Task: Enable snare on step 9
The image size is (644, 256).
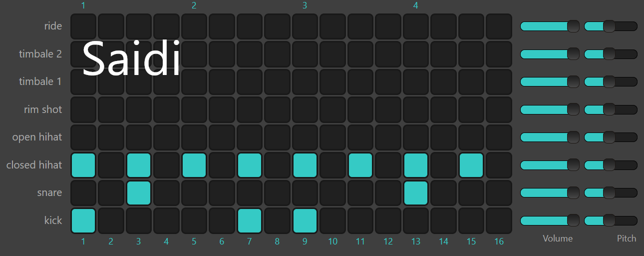Action: click(x=305, y=193)
